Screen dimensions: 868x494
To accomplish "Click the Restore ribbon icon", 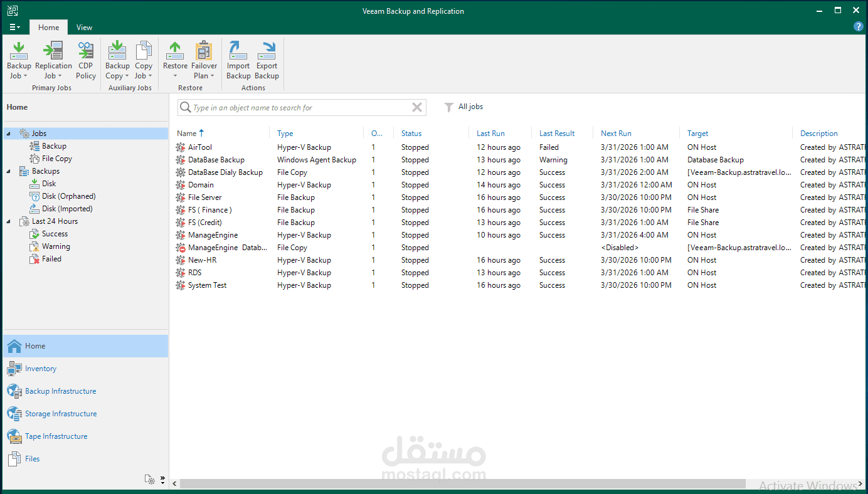I will (x=175, y=51).
